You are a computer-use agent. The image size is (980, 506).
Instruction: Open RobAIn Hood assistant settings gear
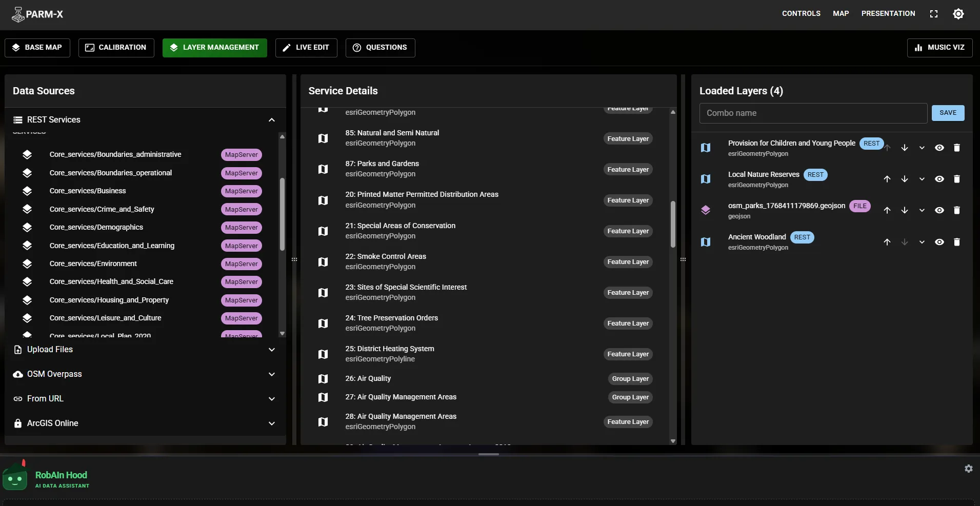click(x=969, y=469)
